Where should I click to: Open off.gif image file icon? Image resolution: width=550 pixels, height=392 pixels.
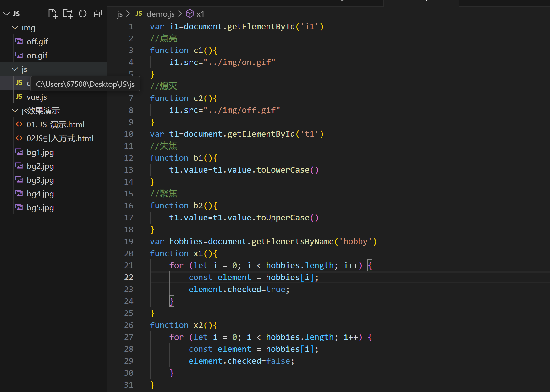pyautogui.click(x=19, y=41)
